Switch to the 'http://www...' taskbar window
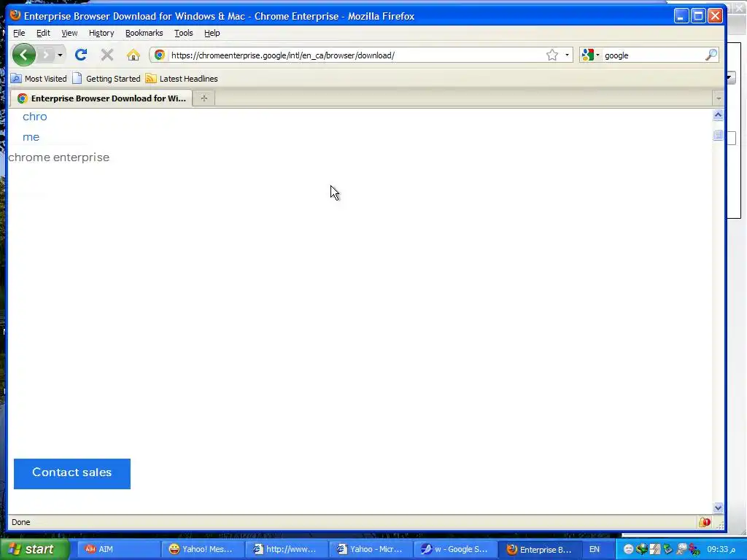The height and width of the screenshot is (560, 747). (x=286, y=550)
